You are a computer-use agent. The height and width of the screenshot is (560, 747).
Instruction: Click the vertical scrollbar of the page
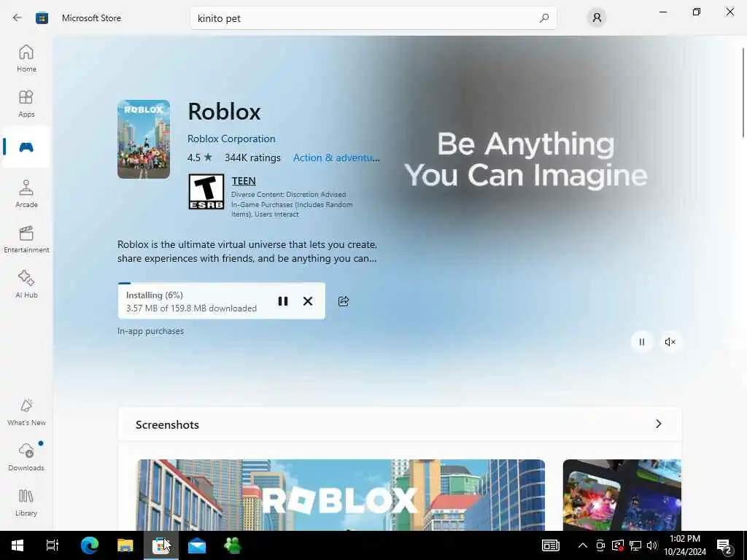[x=743, y=93]
